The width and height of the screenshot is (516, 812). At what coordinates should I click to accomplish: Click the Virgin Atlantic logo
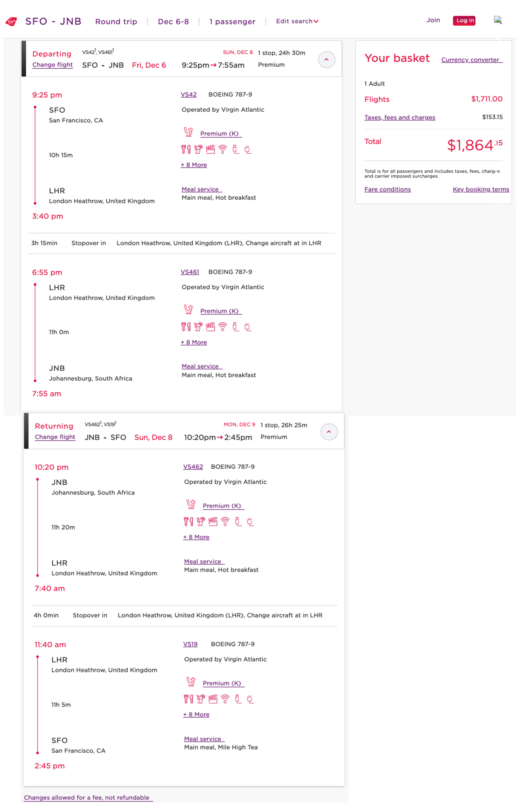11,22
